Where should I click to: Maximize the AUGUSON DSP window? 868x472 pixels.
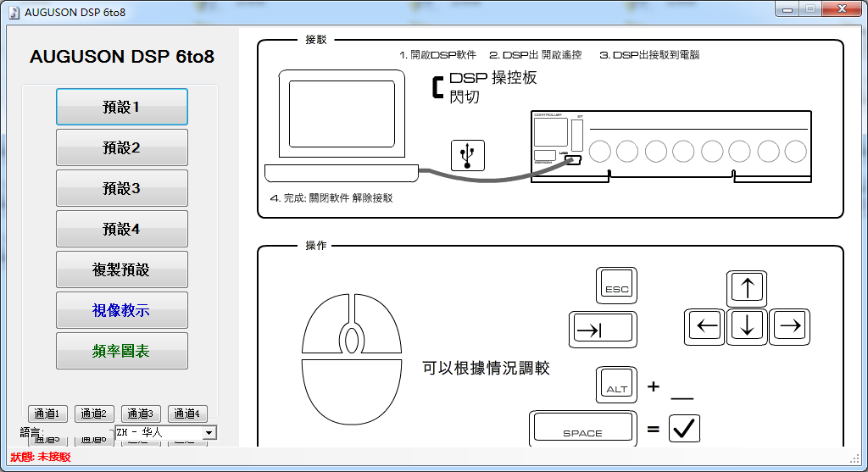[810, 9]
